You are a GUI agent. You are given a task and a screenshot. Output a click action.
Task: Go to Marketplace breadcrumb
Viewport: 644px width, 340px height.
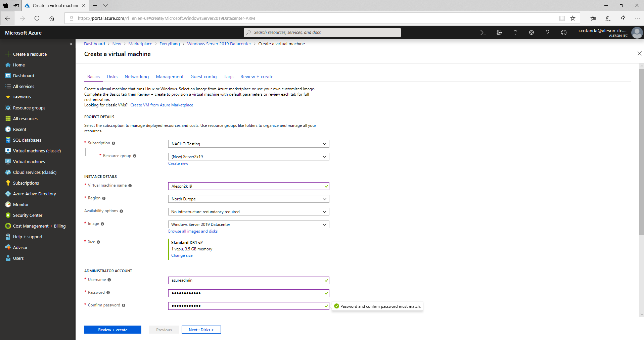coord(140,44)
